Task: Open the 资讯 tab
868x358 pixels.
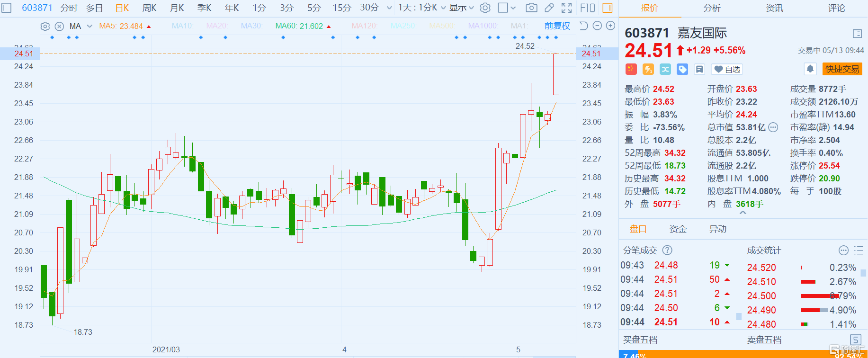Action: click(x=774, y=8)
